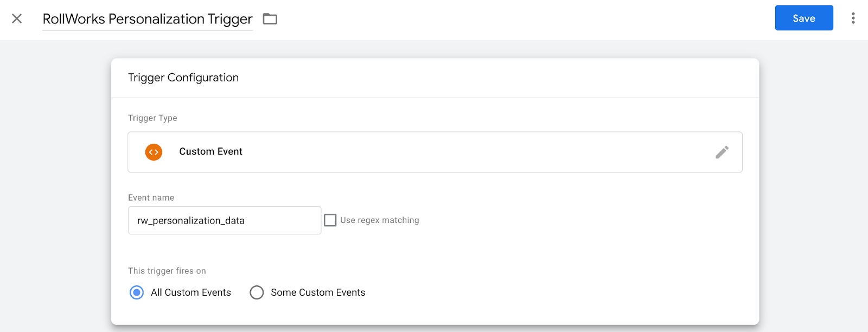Open the three-dot more actions menu
868x332 pixels.
(x=853, y=18)
